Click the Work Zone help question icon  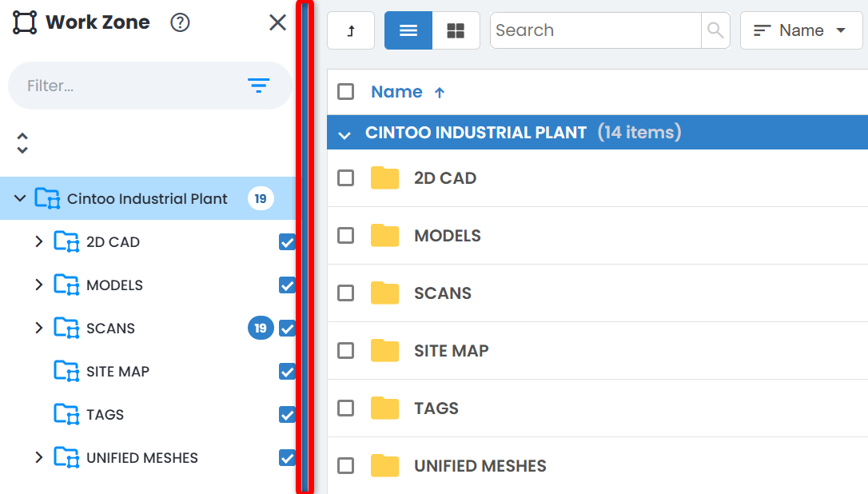click(x=181, y=23)
